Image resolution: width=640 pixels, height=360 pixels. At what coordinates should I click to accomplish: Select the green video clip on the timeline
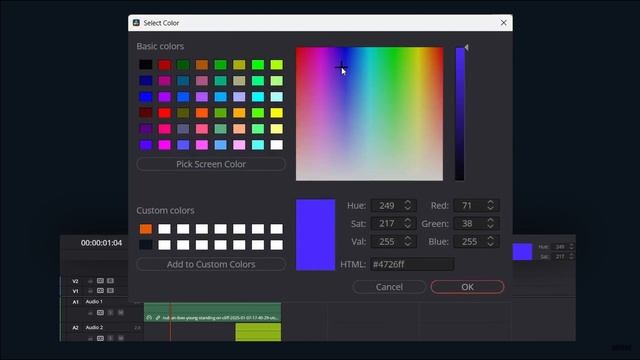click(212, 312)
